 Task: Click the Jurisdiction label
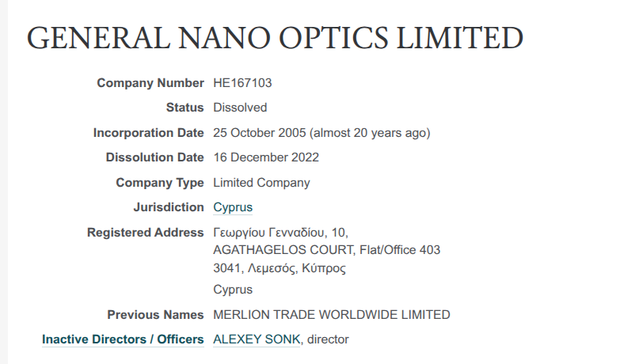pos(169,207)
